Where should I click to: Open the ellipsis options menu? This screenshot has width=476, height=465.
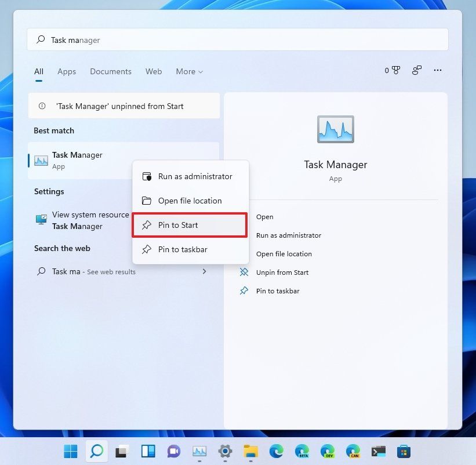(438, 70)
